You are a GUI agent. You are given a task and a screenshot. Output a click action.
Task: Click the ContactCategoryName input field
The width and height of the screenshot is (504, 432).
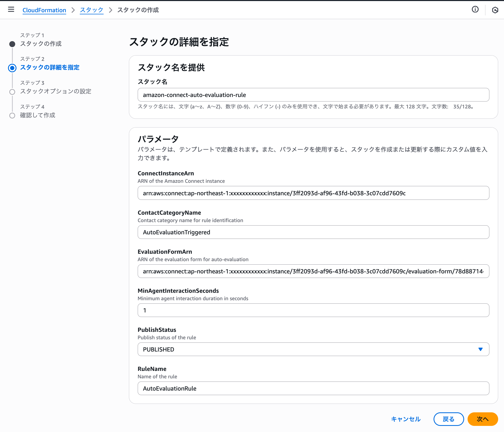(x=313, y=232)
